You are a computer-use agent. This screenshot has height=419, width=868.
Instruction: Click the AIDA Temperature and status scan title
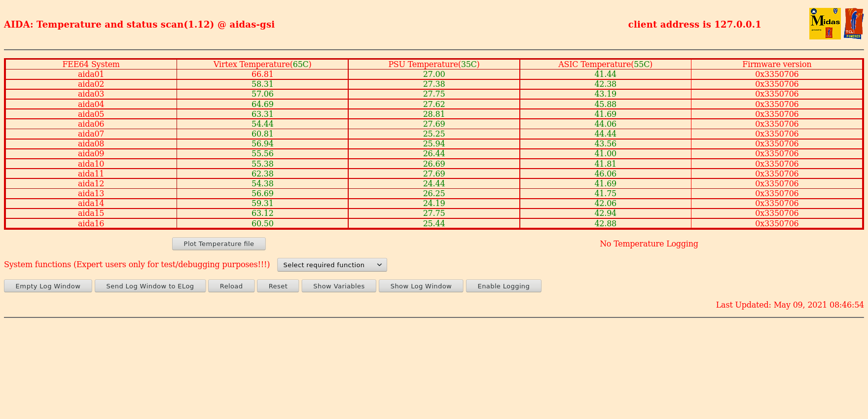pyautogui.click(x=139, y=24)
